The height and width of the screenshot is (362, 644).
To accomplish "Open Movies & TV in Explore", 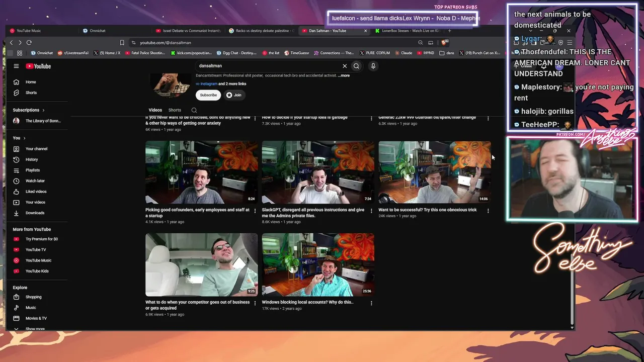I will (35, 318).
